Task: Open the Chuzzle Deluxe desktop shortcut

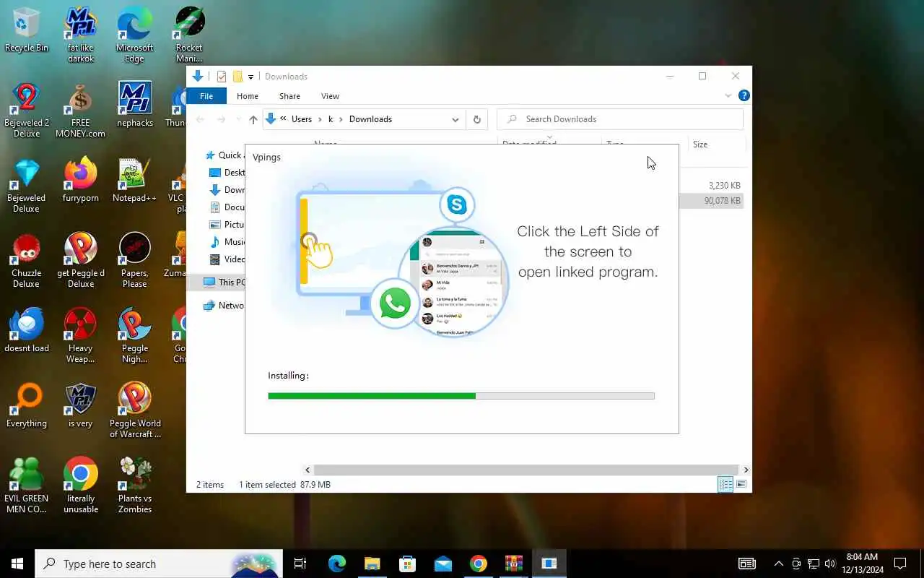Action: click(27, 260)
